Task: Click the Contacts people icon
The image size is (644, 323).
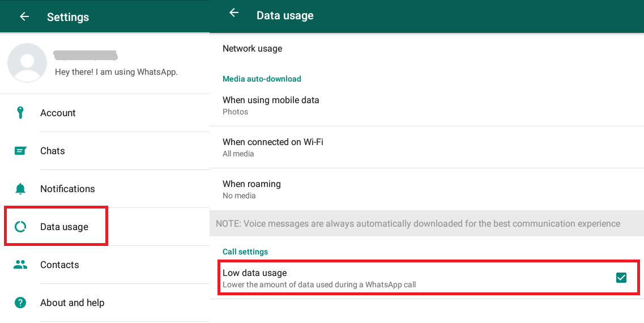Action: point(20,265)
